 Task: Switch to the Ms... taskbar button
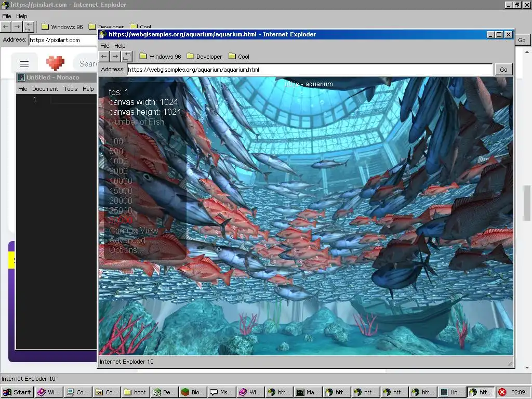pyautogui.click(x=222, y=392)
